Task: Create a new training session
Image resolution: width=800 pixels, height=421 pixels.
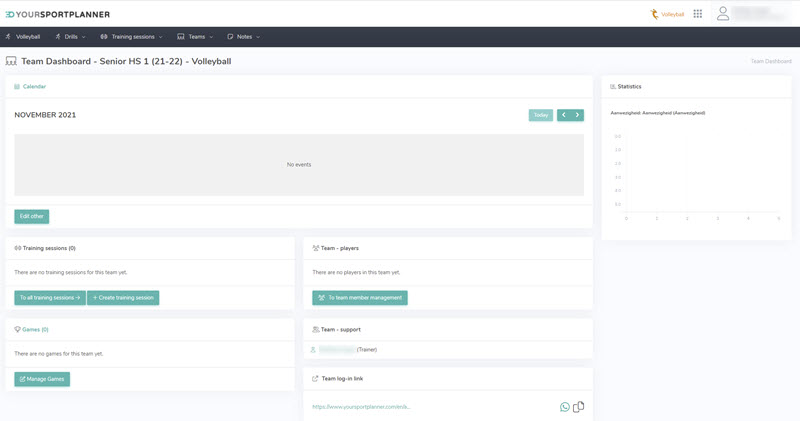Action: [123, 298]
